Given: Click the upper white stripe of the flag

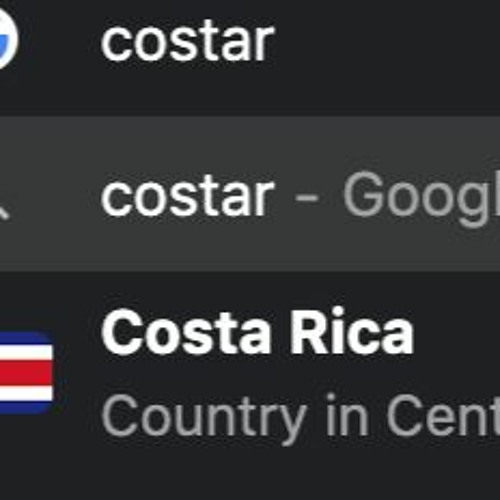Looking at the screenshot, I should pos(26,353).
